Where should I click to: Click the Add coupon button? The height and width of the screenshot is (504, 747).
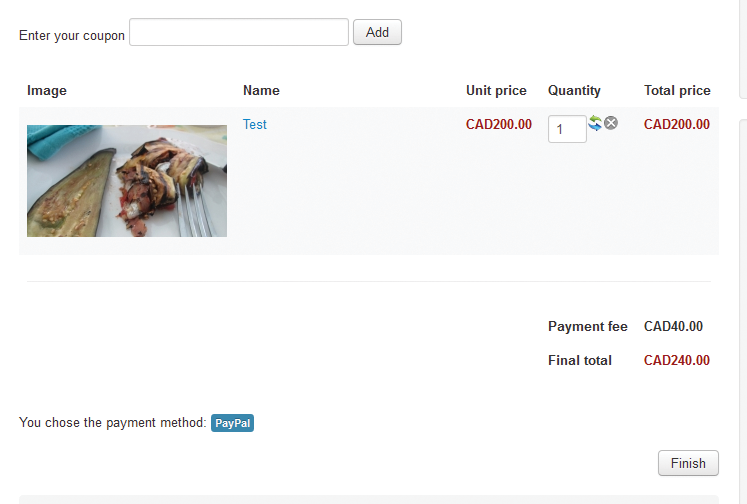[x=377, y=32]
